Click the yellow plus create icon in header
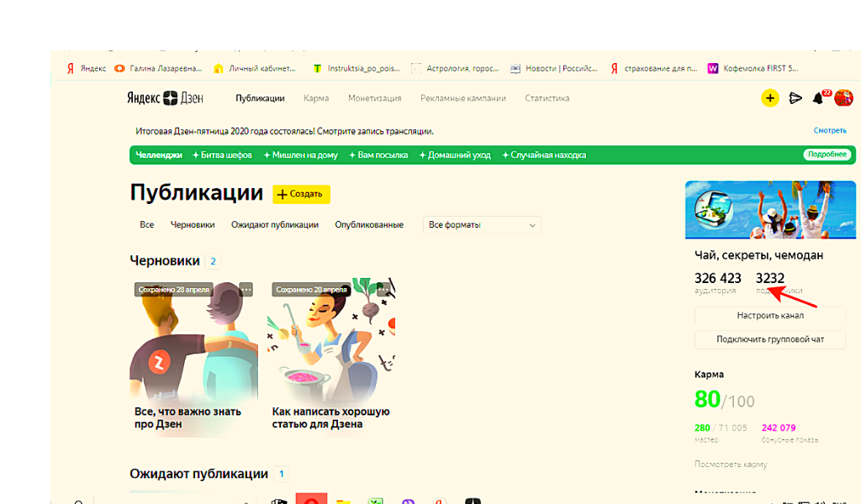 (x=770, y=98)
